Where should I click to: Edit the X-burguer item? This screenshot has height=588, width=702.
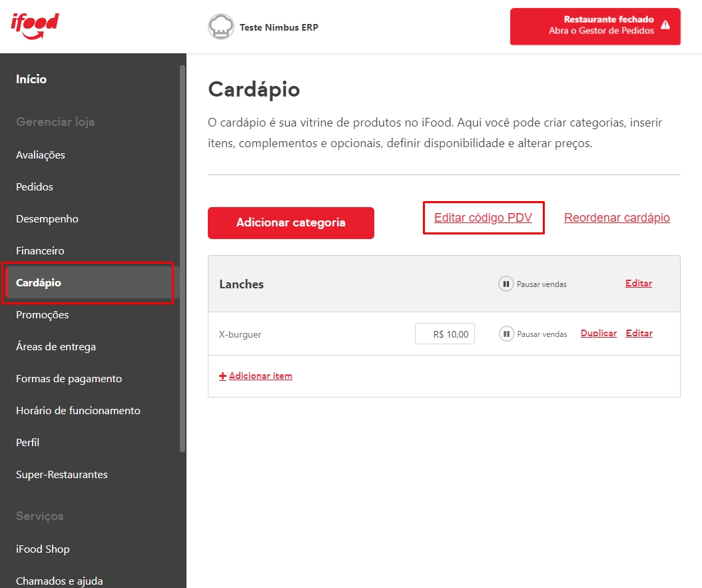tap(639, 334)
